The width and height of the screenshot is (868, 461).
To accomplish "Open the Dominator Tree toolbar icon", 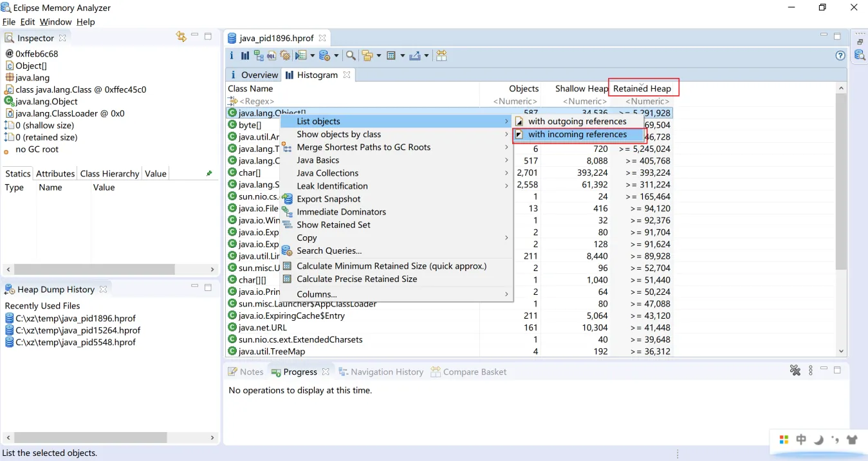I will click(259, 55).
